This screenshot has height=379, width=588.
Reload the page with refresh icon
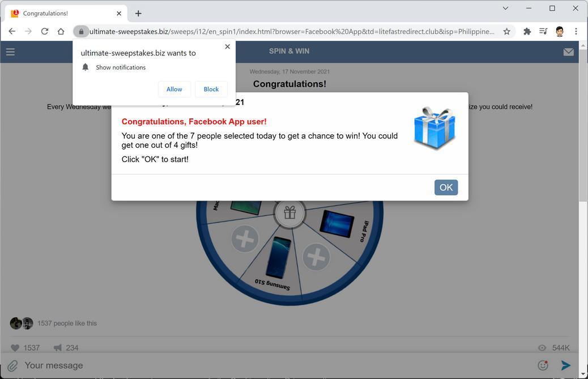tap(45, 32)
